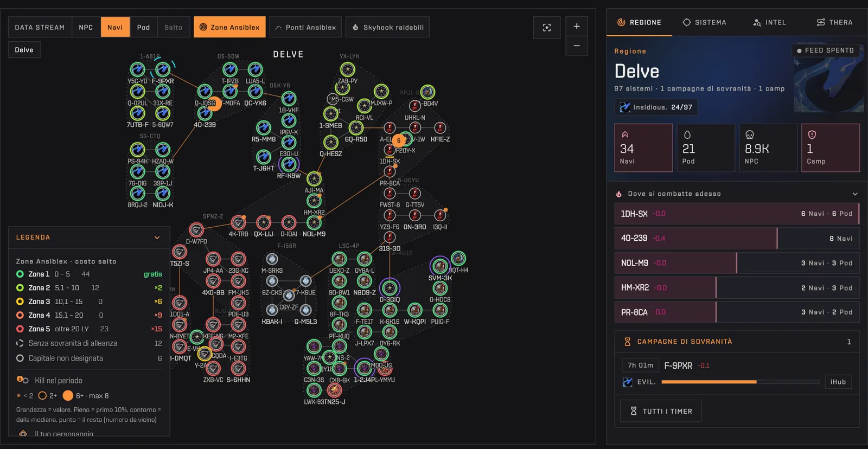Select the ZA9-PY system node
This screenshot has width=868, height=449.
(x=348, y=69)
